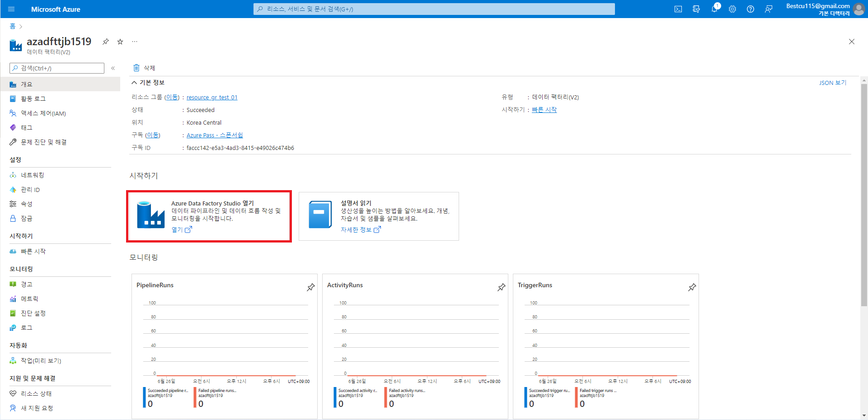868x420 pixels.
Task: Open 경고 monitoring item
Action: 60,285
